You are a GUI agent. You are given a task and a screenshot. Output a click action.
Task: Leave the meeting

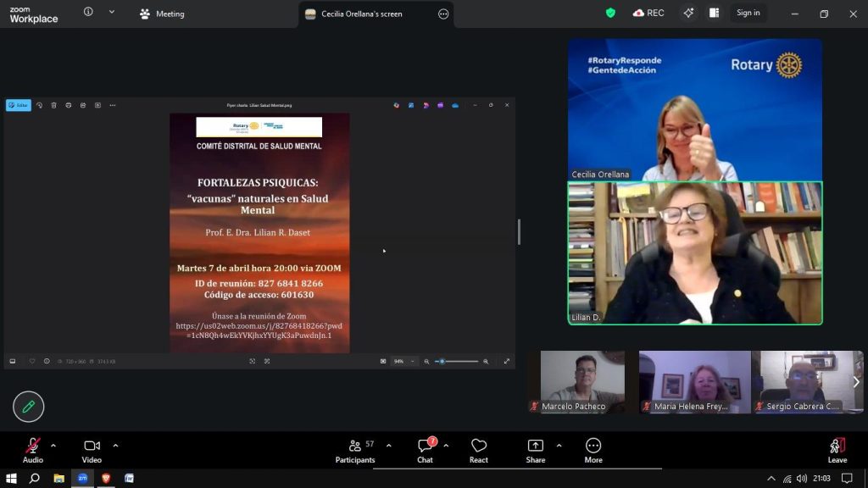click(837, 450)
